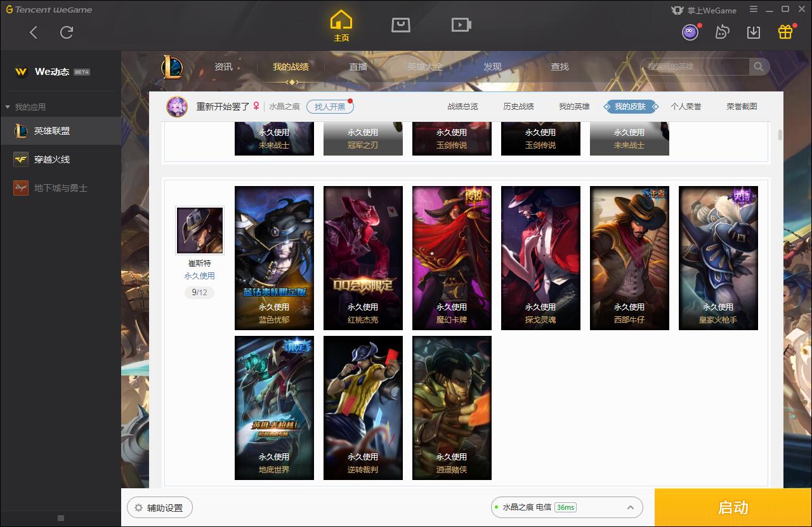Click the 启动 launch button
Screen dimensions: 812x527
(733, 507)
